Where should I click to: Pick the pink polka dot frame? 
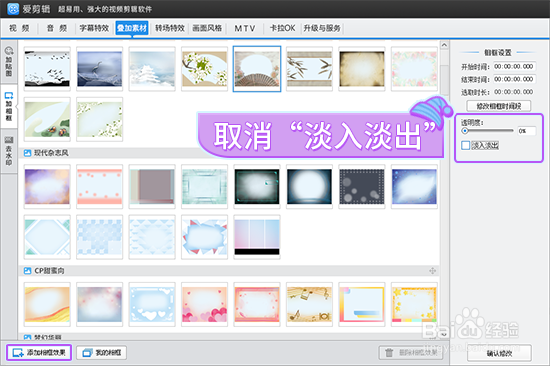(x=100, y=187)
